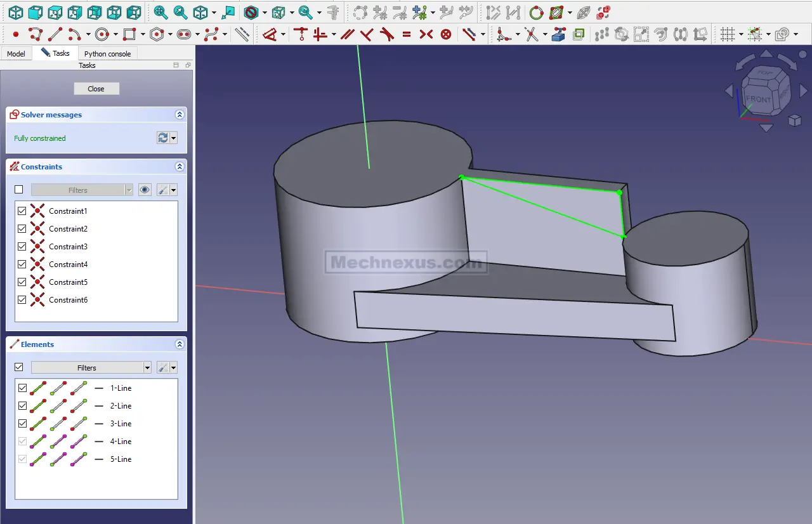
Task: Switch to the Model tab
Action: pyautogui.click(x=16, y=54)
